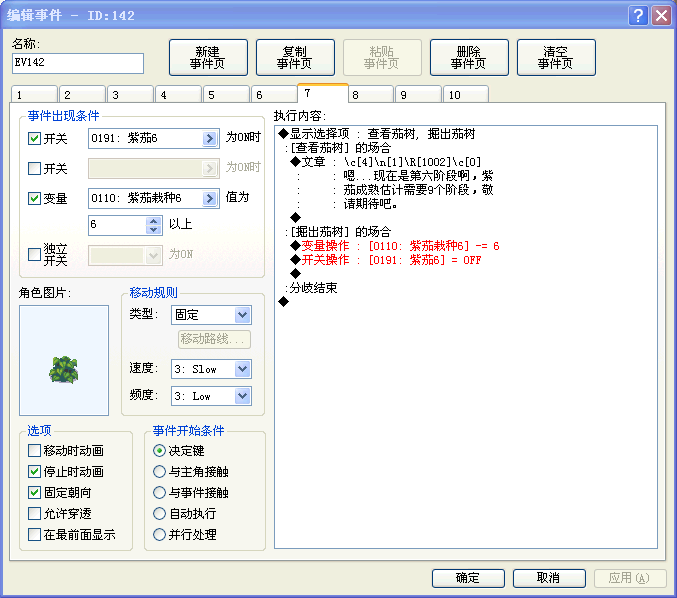Select the [掘出茄树] 的场合 line
Image resolution: width=677 pixels, height=598 pixels.
click(338, 232)
